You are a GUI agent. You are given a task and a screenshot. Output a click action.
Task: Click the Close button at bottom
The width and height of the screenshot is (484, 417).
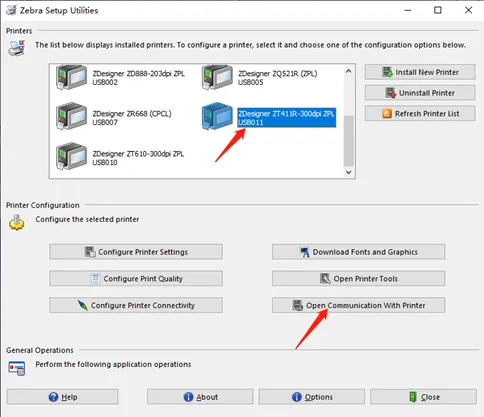coord(423,397)
